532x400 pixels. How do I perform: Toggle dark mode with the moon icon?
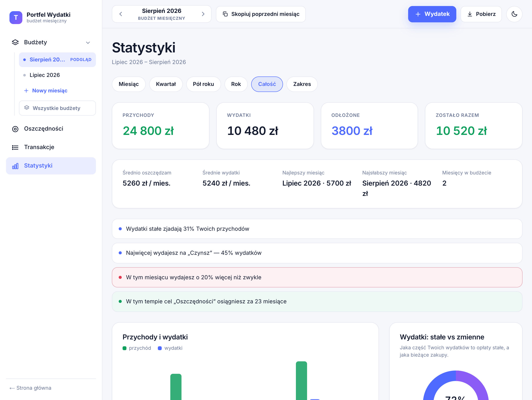pos(514,14)
